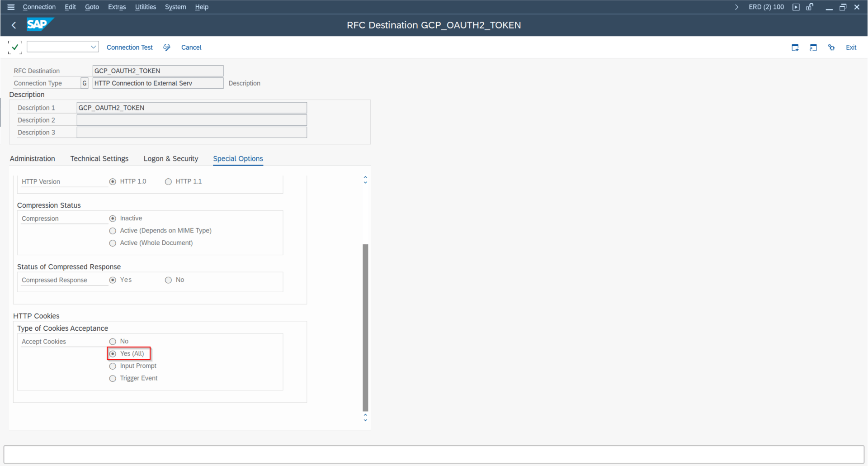
Task: Open the Goto menu
Action: 92,7
